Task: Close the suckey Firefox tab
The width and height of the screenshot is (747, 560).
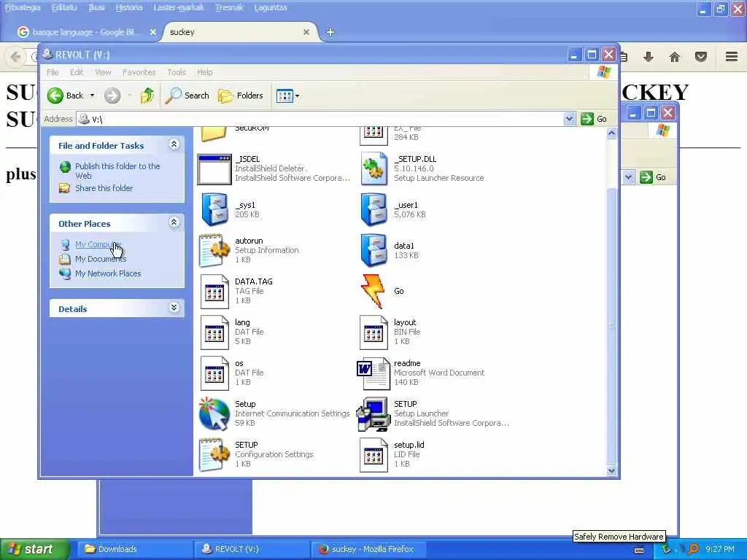Action: pyautogui.click(x=306, y=32)
